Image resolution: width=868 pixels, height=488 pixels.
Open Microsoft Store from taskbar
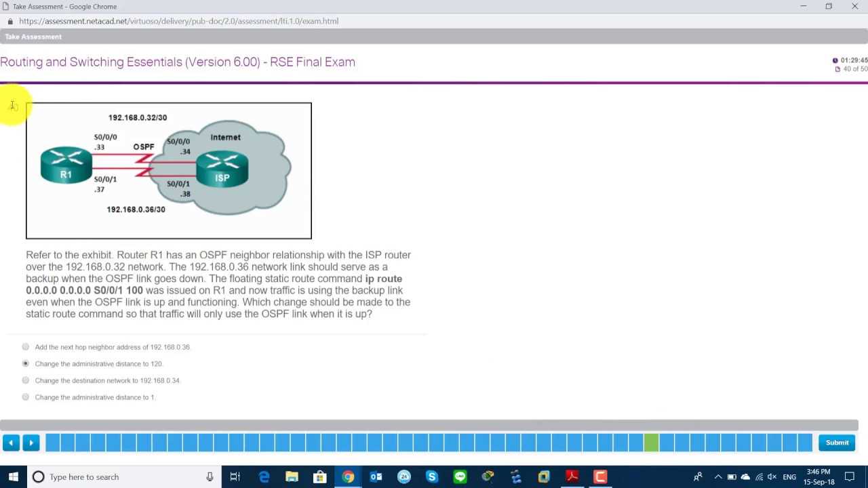click(319, 476)
